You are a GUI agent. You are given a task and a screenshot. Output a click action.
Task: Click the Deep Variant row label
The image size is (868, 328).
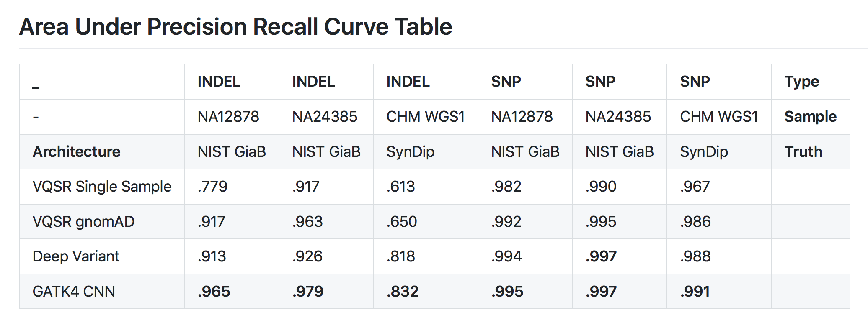pos(76,256)
